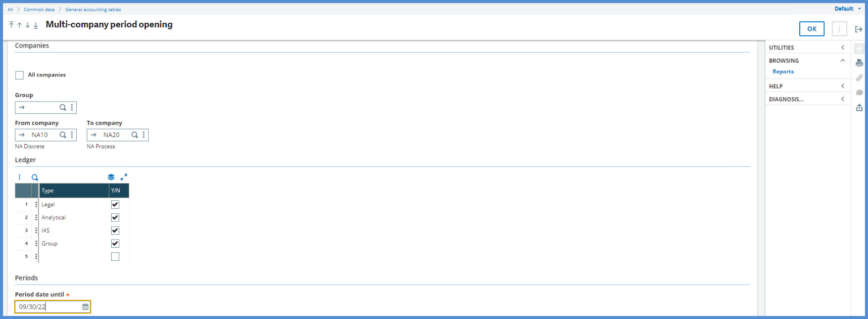Open the Reports link
Viewport: 868px width, 319px height.
pyautogui.click(x=783, y=72)
